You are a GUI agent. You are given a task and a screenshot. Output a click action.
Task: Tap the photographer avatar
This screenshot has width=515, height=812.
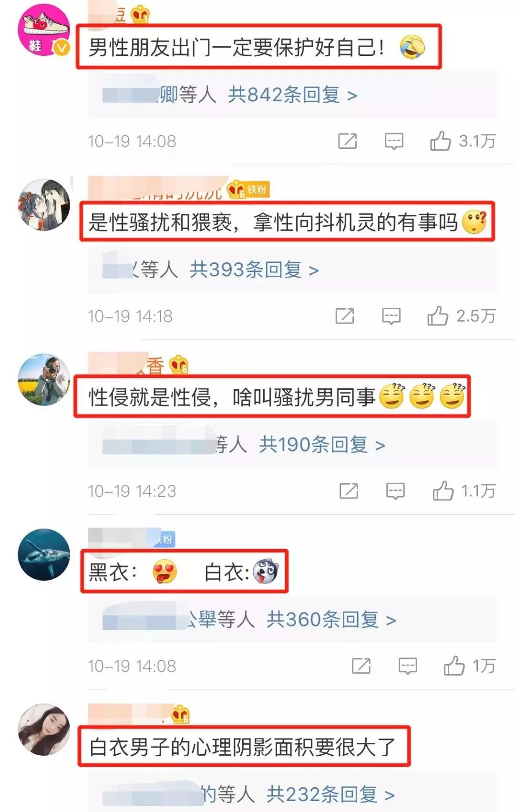44,380
